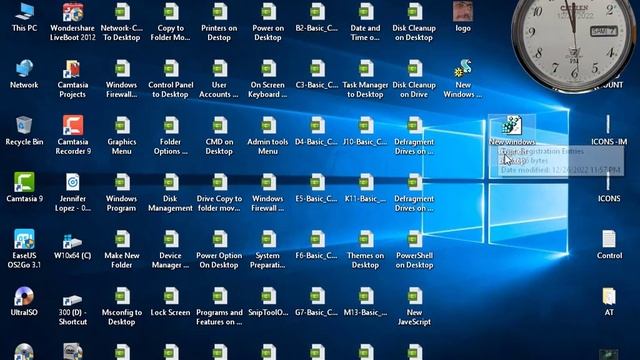Select the logo image file icon
This screenshot has height=360, width=640.
pos(463,12)
